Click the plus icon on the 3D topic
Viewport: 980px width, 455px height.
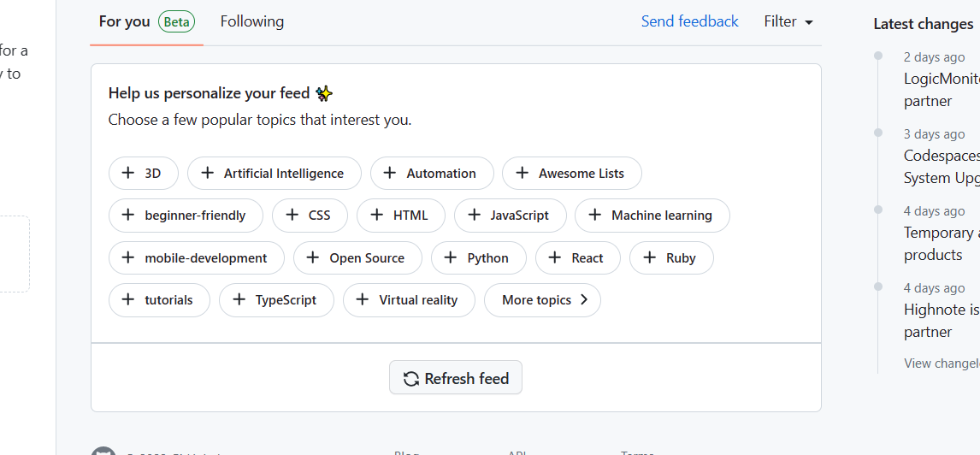coord(128,173)
